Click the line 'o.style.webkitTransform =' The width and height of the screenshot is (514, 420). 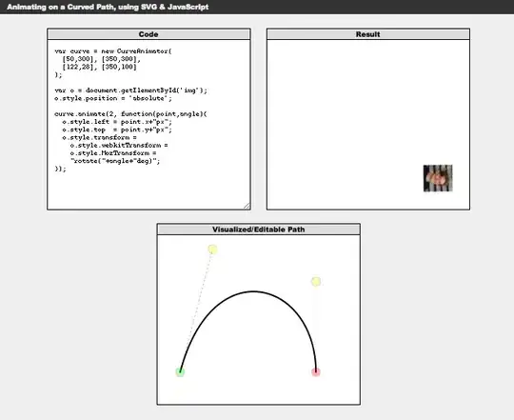[x=119, y=146]
